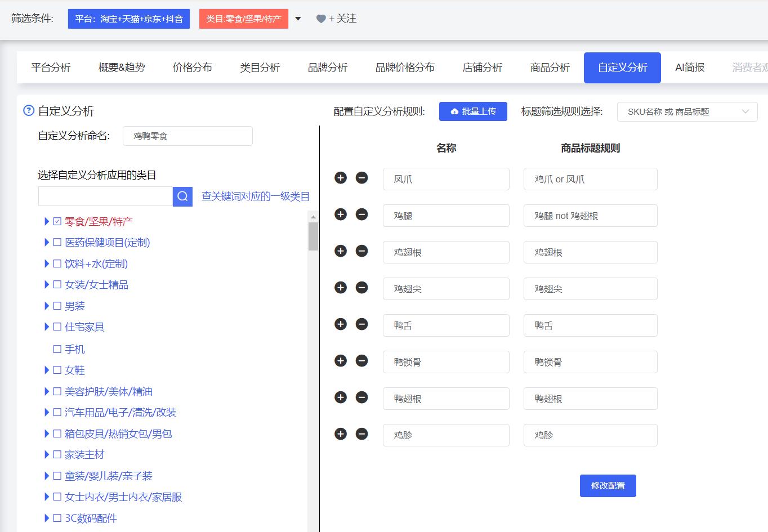Switch to the AI简报 tab
Viewport: 768px width, 532px height.
[690, 68]
